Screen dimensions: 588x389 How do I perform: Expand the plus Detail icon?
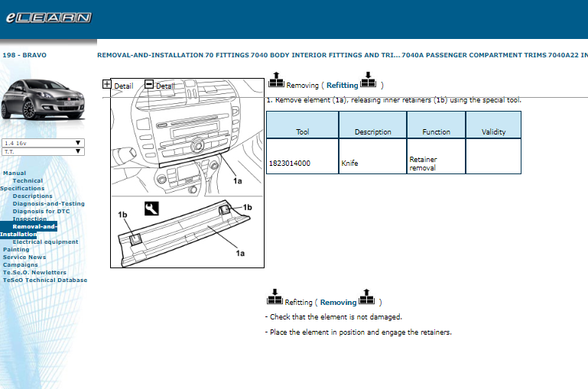[x=107, y=84]
